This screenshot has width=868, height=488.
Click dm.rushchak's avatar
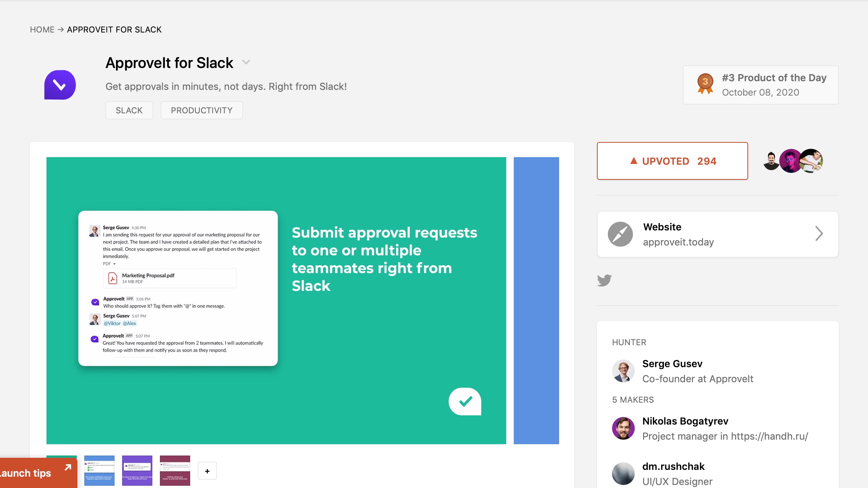[x=623, y=474]
